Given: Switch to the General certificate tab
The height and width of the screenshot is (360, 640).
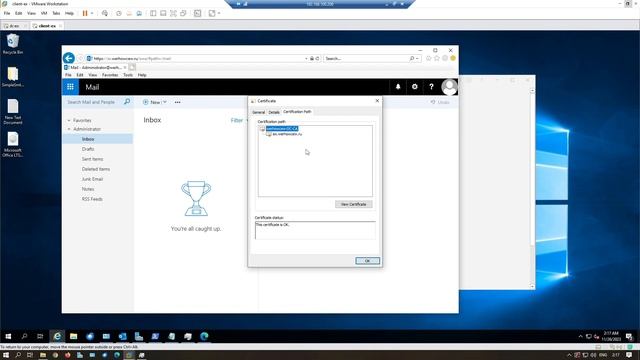Looking at the screenshot, I should coord(258,112).
